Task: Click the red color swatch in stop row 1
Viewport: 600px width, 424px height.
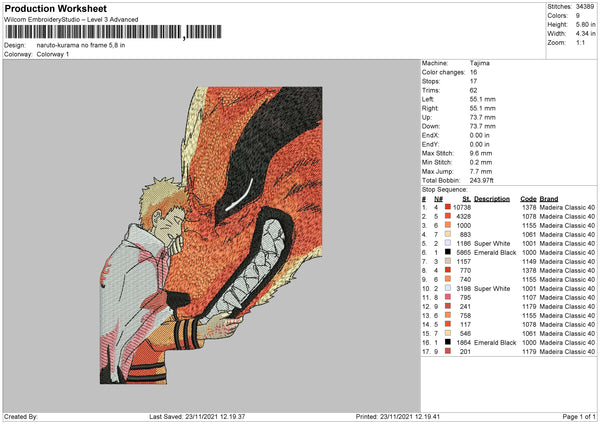Action: (x=448, y=207)
